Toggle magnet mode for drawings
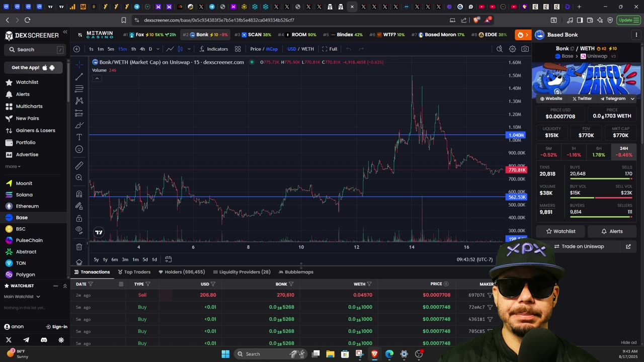 (x=79, y=194)
